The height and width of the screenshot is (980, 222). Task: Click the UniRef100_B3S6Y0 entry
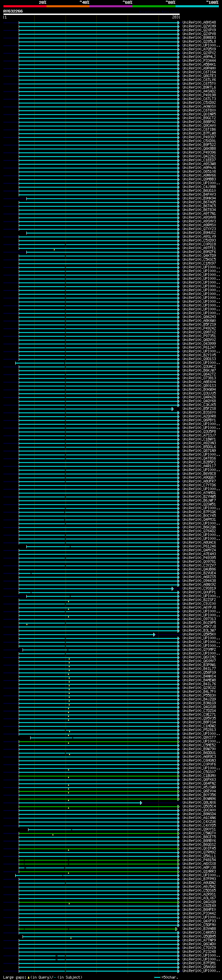pos(199,412)
